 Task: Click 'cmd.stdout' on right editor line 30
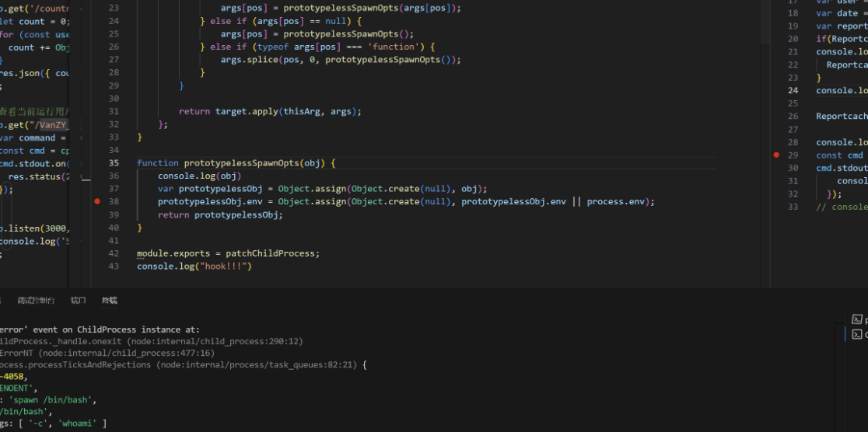point(842,168)
